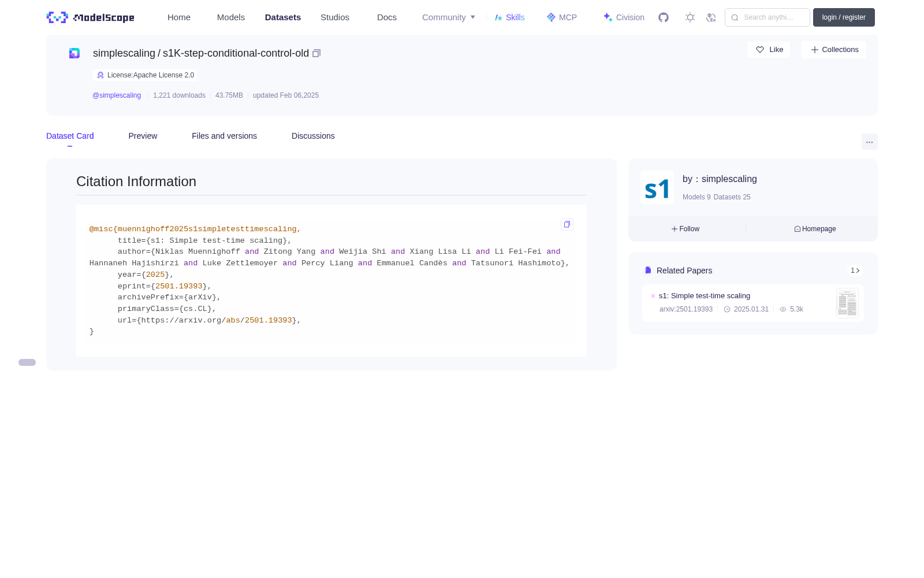
Task: Expand Related Papers count chevron
Action: (x=855, y=271)
